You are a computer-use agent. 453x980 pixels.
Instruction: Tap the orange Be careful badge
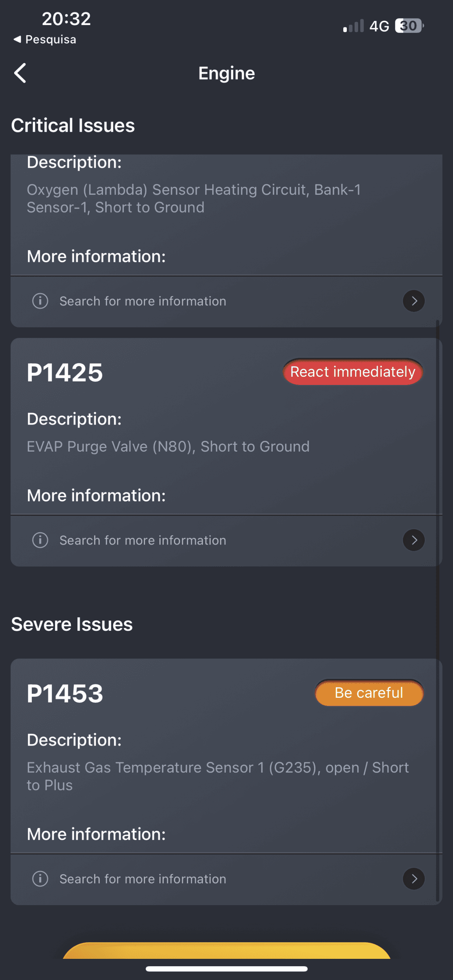click(369, 693)
